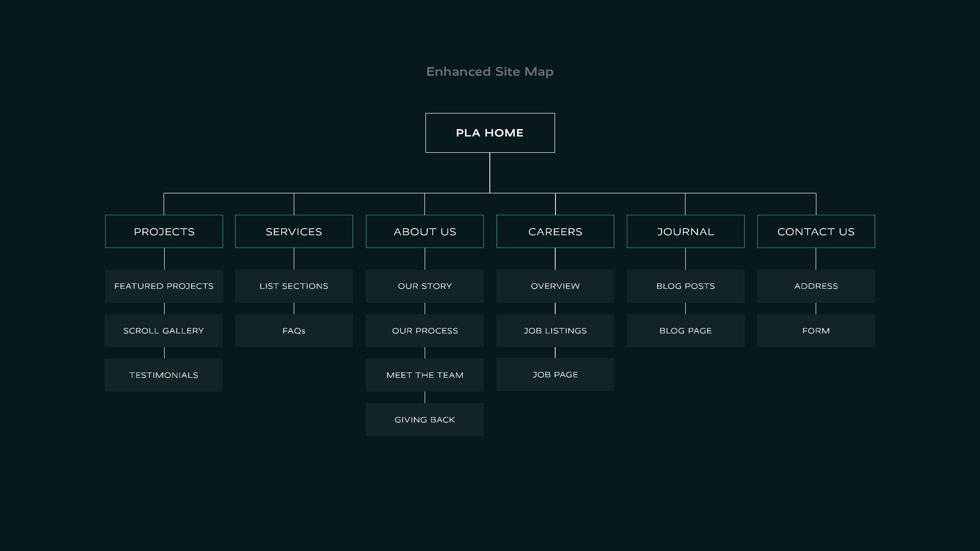Screen dimensions: 980x551
Task: Click the CONTACT US box
Action: click(x=816, y=232)
